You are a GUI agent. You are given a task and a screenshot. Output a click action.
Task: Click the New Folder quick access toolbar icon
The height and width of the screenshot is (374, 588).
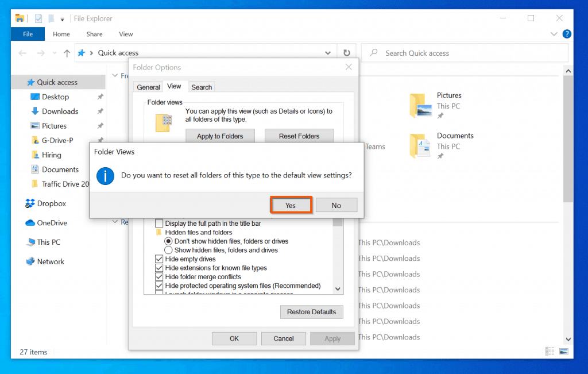(51, 18)
